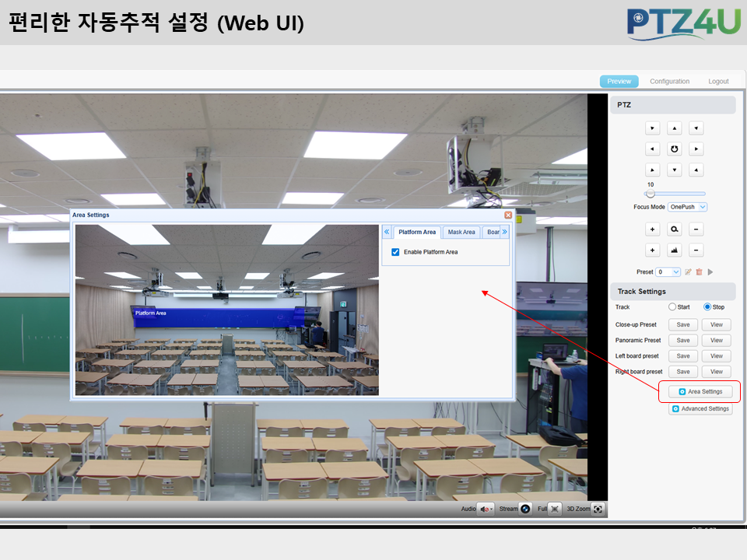Open the Focus Mode OnePush dropdown
This screenshot has width=747, height=560.
(x=687, y=207)
